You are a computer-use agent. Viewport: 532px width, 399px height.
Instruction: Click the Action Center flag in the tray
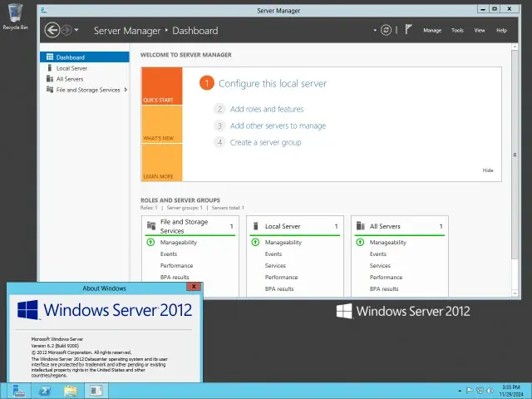click(x=470, y=391)
